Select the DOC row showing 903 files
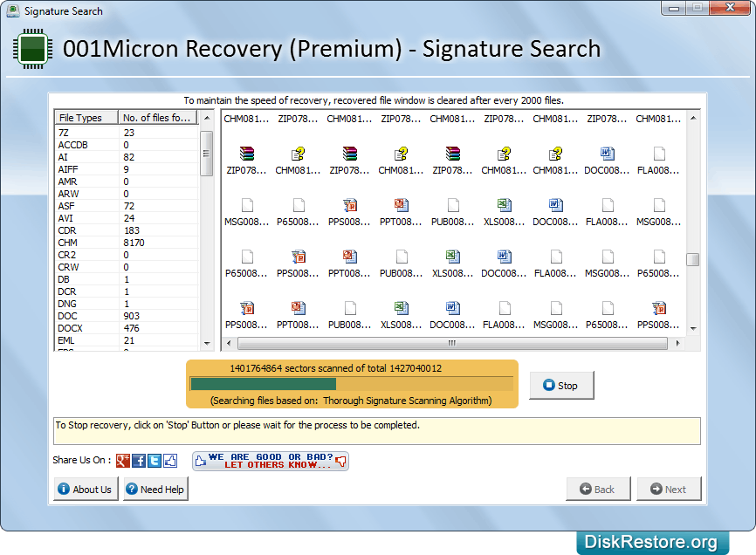 pyautogui.click(x=127, y=316)
